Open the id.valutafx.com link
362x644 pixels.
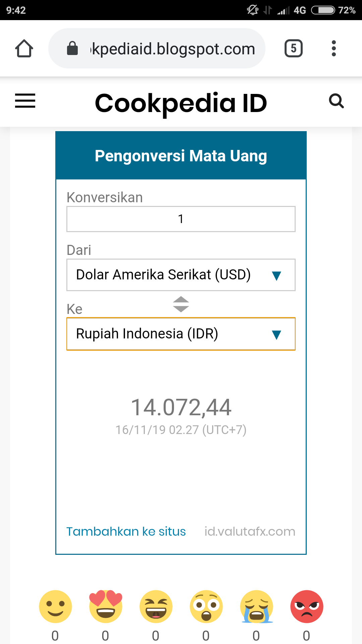(250, 532)
